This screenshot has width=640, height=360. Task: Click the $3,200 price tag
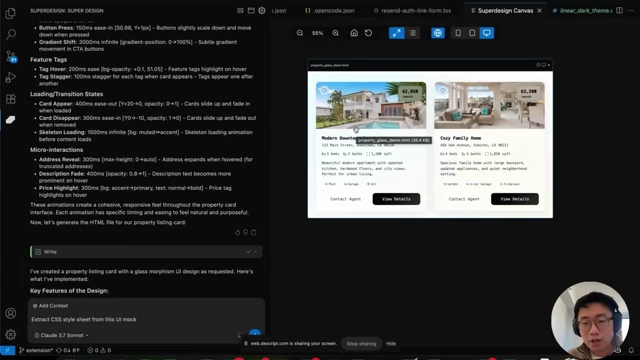(529, 93)
